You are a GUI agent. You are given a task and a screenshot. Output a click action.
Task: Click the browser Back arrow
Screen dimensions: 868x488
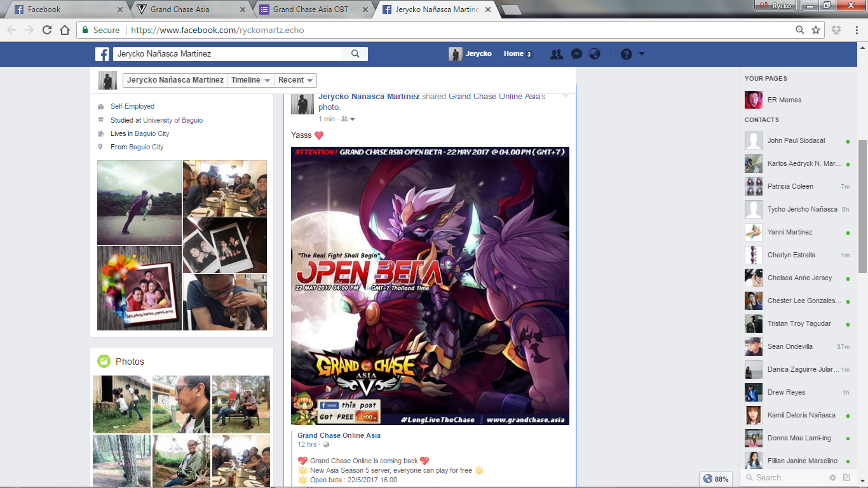(11, 30)
